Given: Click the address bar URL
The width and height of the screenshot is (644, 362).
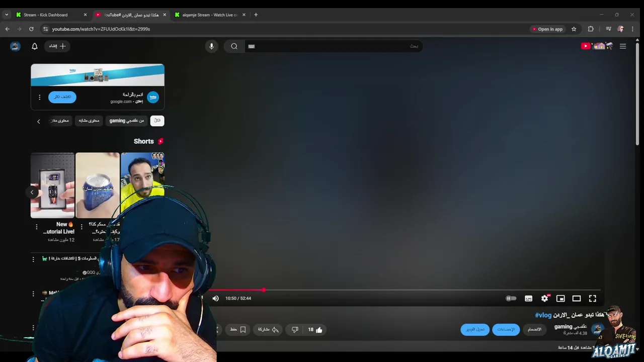Looking at the screenshot, I should [101, 29].
